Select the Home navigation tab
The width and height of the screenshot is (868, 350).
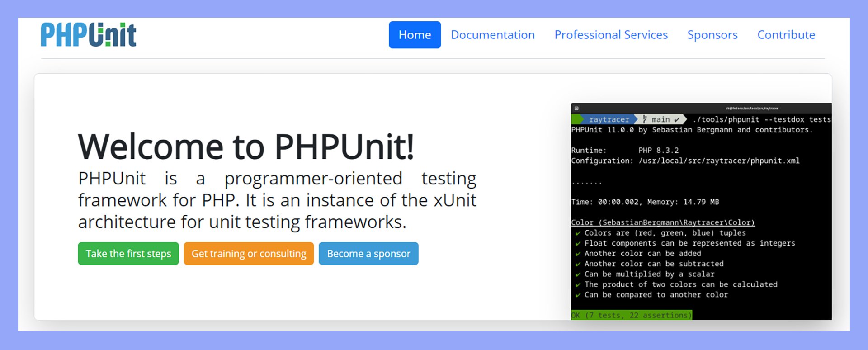click(x=415, y=35)
